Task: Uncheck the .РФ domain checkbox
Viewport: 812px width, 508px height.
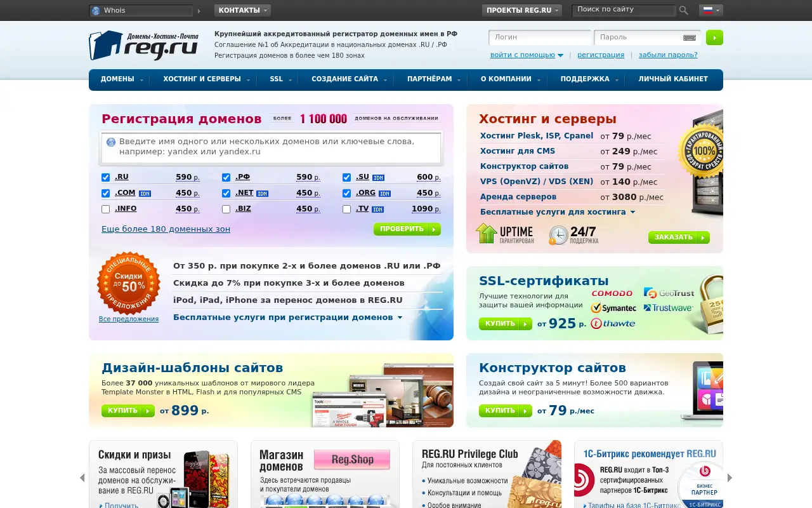Action: (x=226, y=177)
